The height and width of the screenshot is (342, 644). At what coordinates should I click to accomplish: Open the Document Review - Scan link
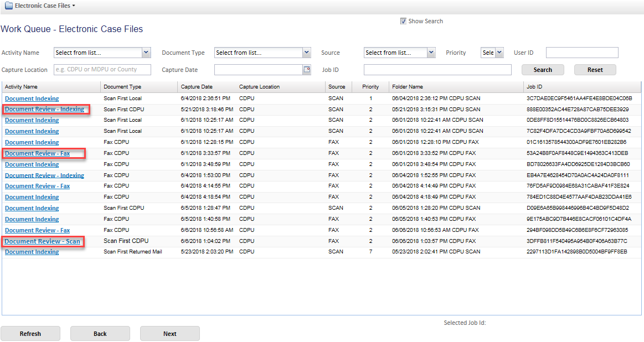tap(43, 241)
